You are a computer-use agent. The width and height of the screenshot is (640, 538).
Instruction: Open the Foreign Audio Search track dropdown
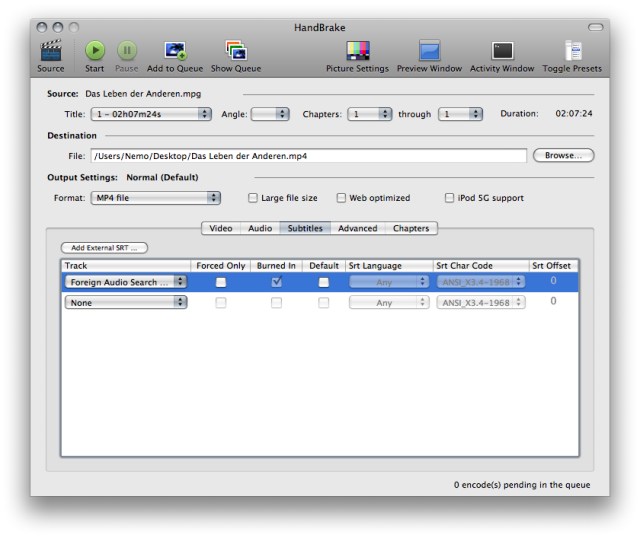[x=126, y=282]
